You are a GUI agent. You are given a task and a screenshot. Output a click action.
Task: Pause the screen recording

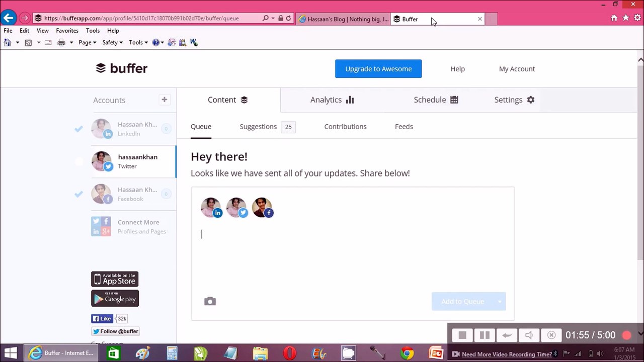pos(485,335)
